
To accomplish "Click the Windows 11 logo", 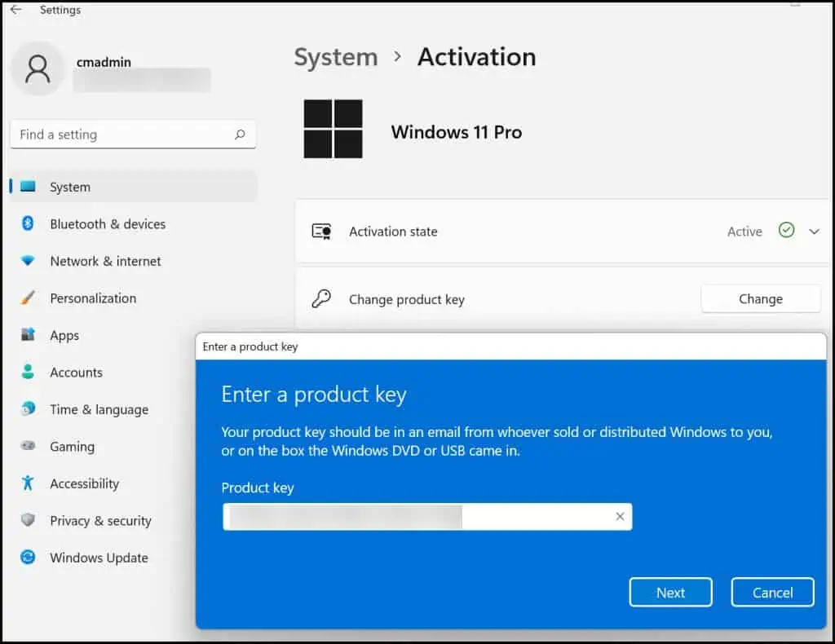I will pos(333,129).
